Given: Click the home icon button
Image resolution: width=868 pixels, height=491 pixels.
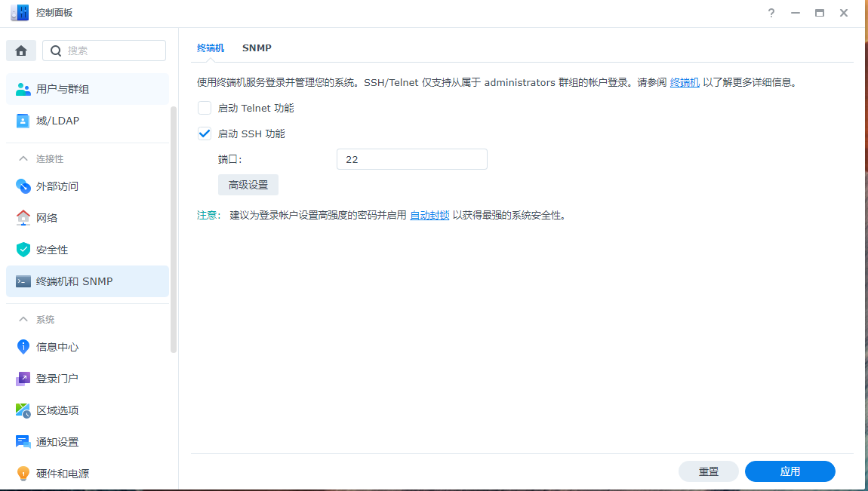Looking at the screenshot, I should [21, 51].
